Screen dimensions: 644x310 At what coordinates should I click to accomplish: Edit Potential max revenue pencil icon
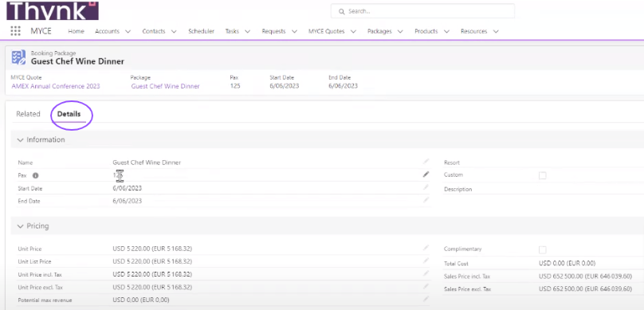click(426, 299)
